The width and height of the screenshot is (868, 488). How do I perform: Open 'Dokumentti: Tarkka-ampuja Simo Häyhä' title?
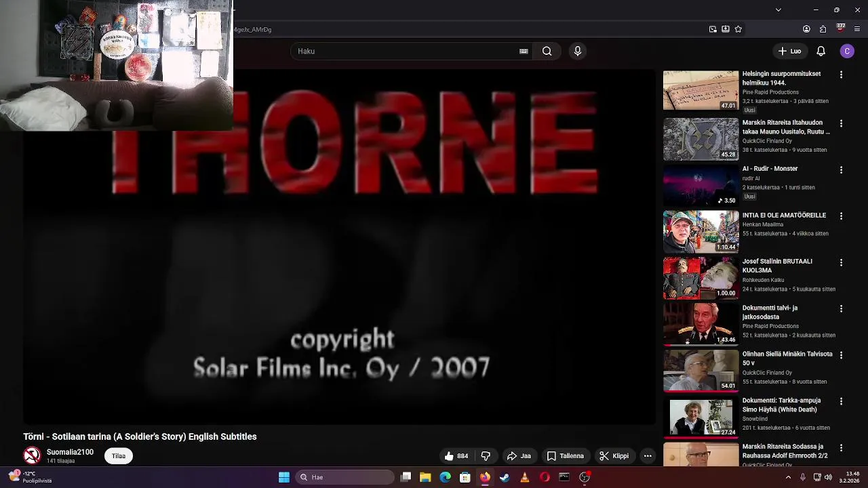[x=782, y=405]
